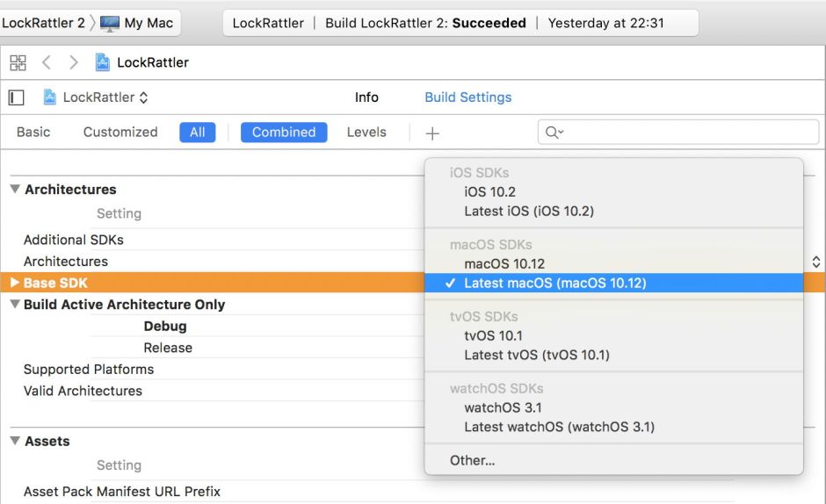Screen dimensions: 826x504
Task: Open the Architectures value stepper popup
Action: 816,262
